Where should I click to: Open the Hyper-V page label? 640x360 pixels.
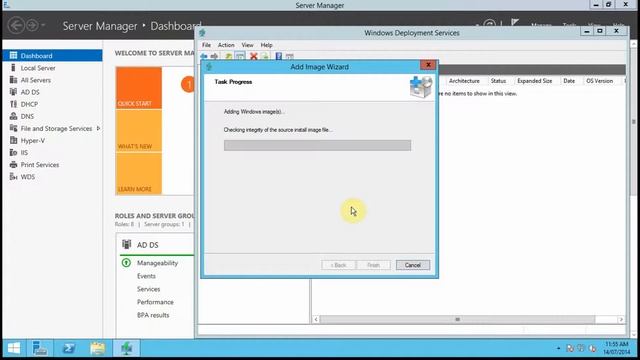click(33, 140)
